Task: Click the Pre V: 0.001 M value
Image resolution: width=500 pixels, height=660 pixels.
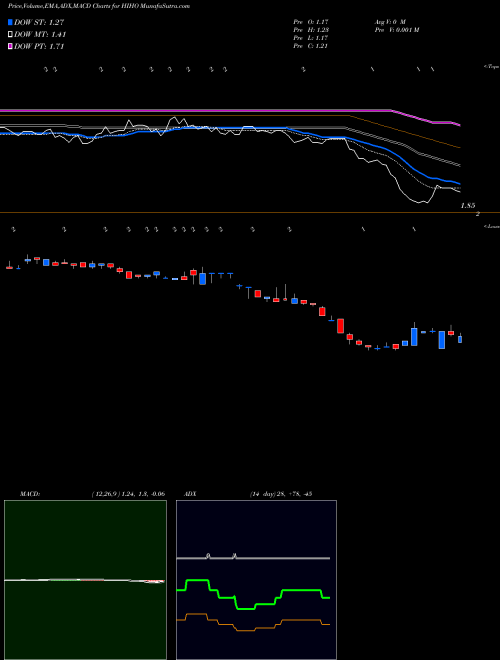Action: (x=397, y=30)
